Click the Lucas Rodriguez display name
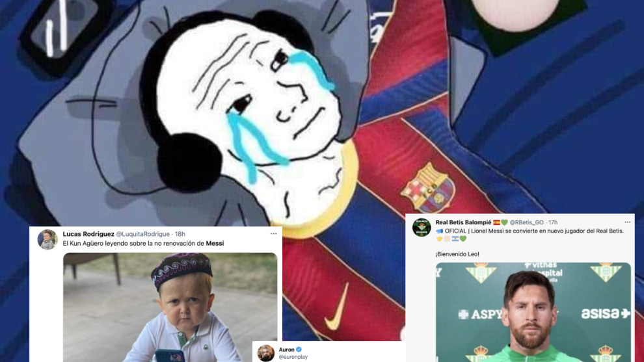644x362 pixels. point(88,234)
